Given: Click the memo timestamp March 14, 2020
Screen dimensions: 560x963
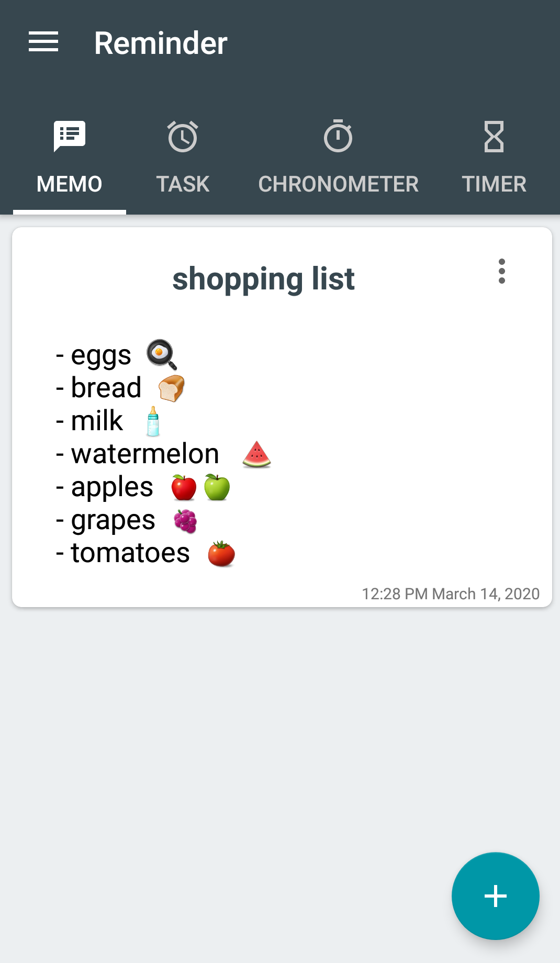Looking at the screenshot, I should click(451, 594).
